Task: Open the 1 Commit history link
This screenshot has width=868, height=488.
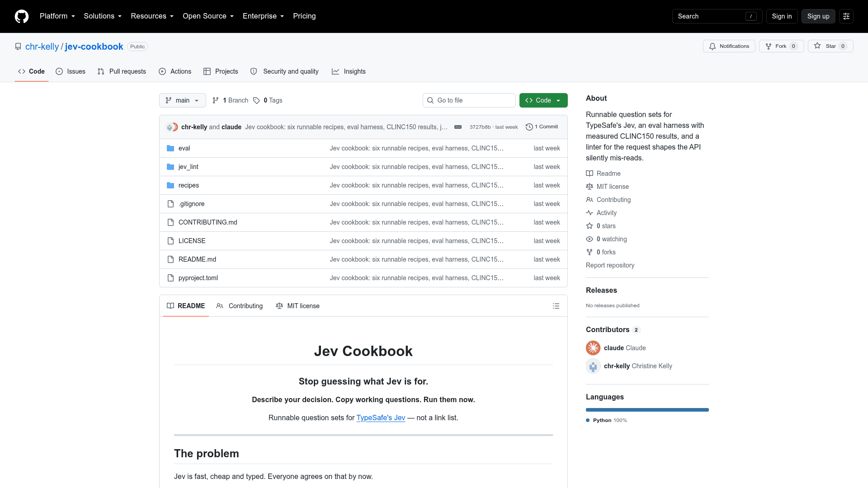Action: (x=542, y=127)
